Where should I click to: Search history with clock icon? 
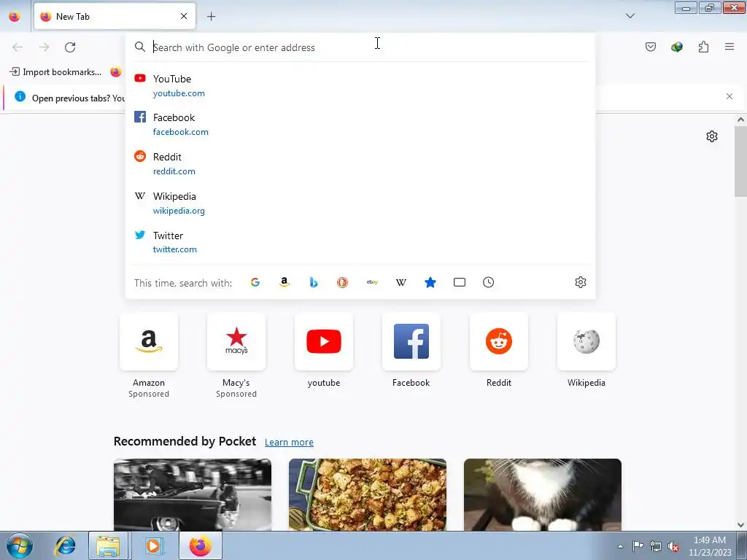tap(488, 282)
